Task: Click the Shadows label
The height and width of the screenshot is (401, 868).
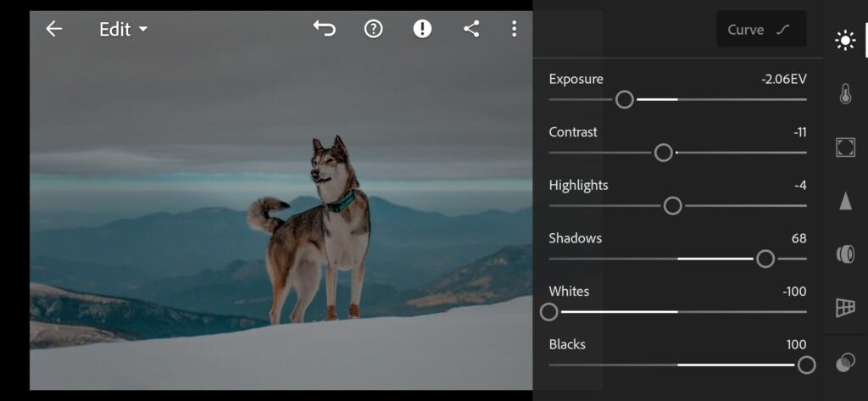Action: pyautogui.click(x=576, y=239)
